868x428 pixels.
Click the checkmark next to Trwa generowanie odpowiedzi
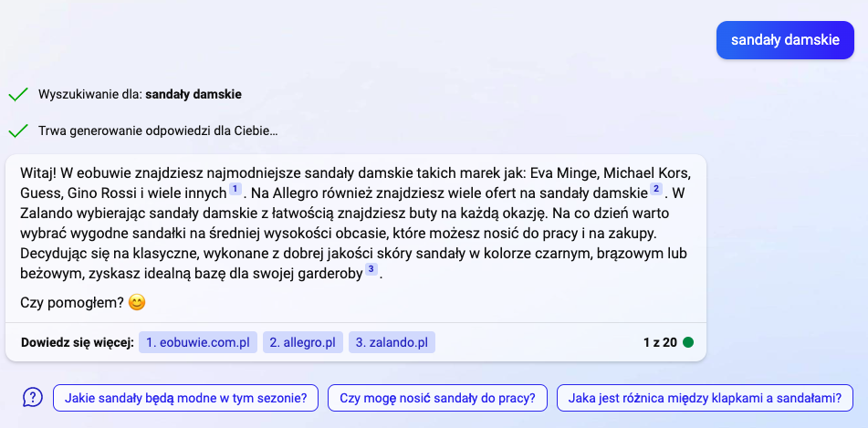17,130
